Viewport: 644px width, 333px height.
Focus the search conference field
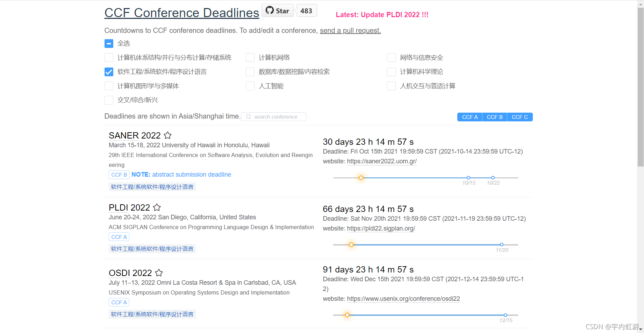[274, 117]
